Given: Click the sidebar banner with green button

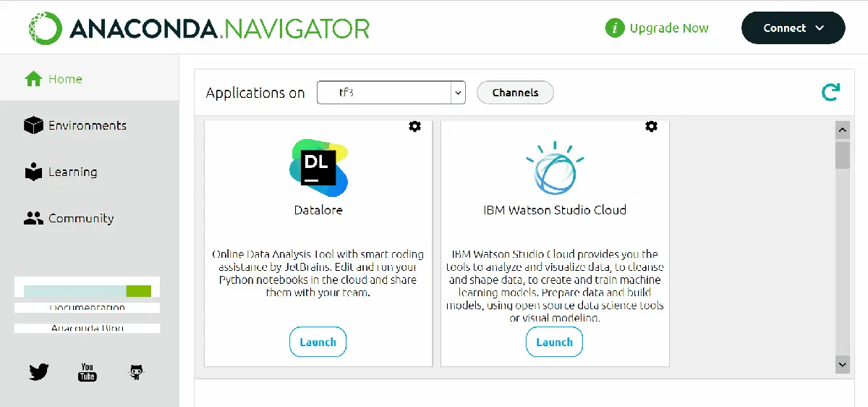Looking at the screenshot, I should 87,288.
